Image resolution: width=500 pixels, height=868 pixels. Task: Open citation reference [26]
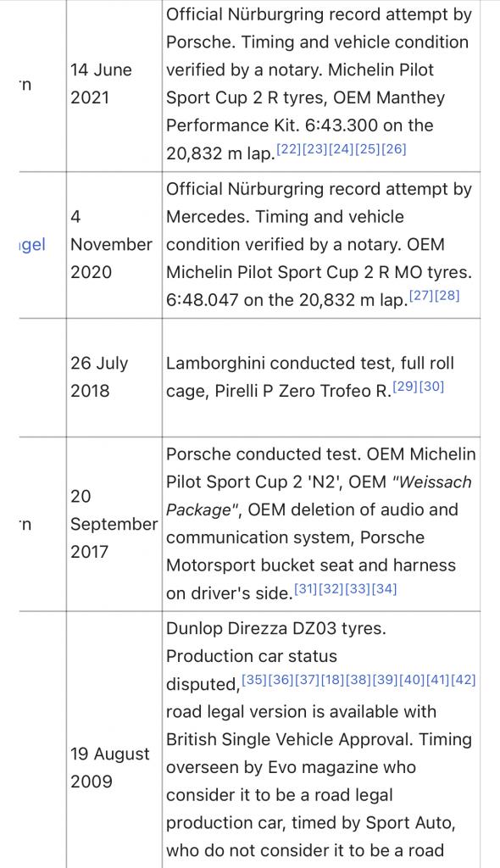pos(394,149)
